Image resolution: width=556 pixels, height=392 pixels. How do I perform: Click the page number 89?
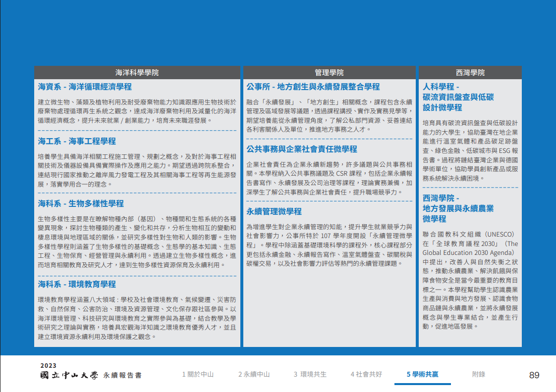tap(534, 375)
